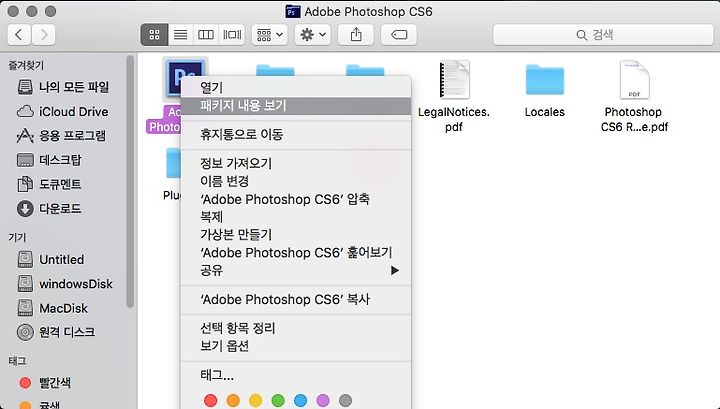Apply the green tag color dot

tap(278, 400)
